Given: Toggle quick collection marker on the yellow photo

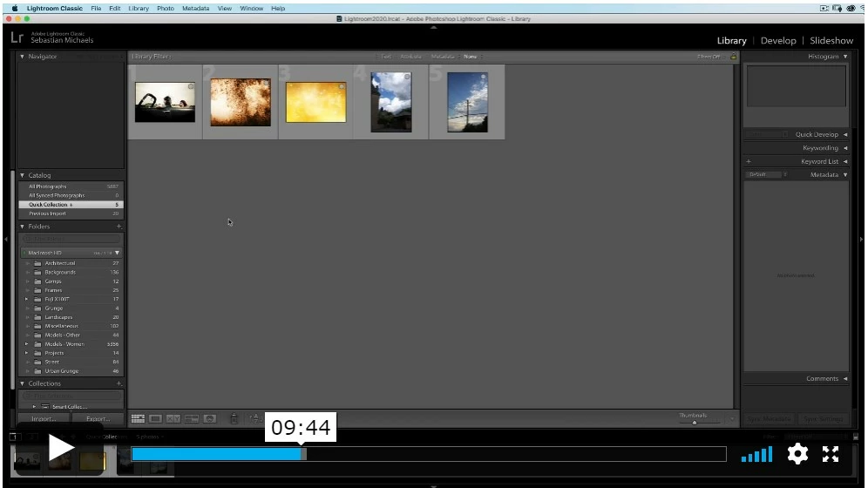Looking at the screenshot, I should pos(342,86).
